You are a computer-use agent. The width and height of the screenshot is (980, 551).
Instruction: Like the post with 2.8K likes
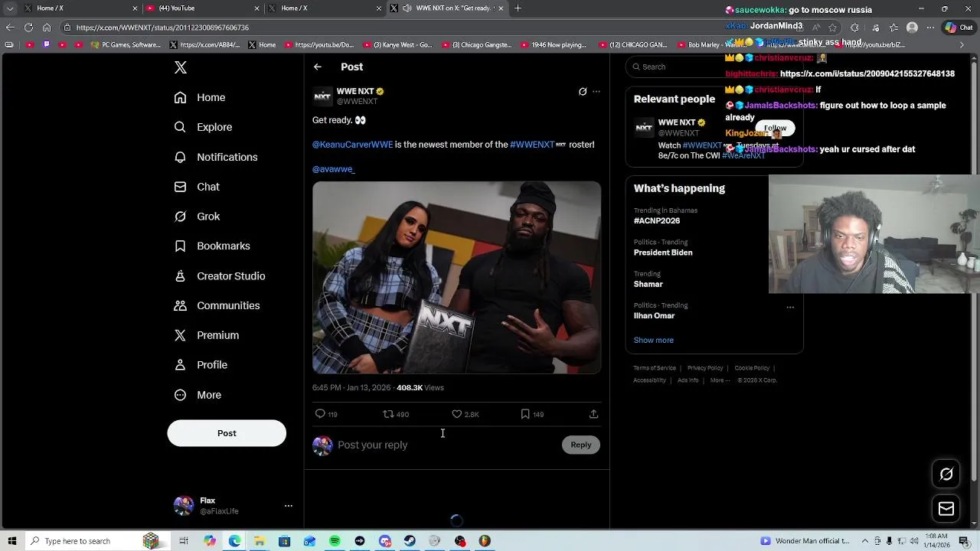(465, 414)
